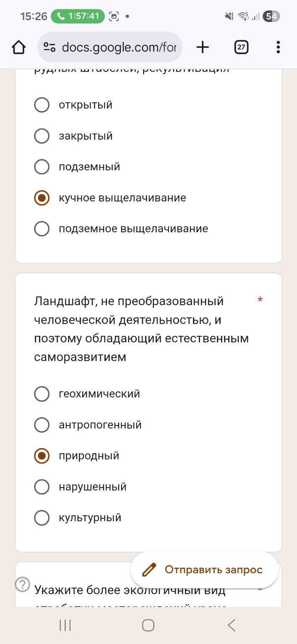Screen dimensions: 297x644
Task: Select the открытый radio option
Action: click(x=42, y=105)
